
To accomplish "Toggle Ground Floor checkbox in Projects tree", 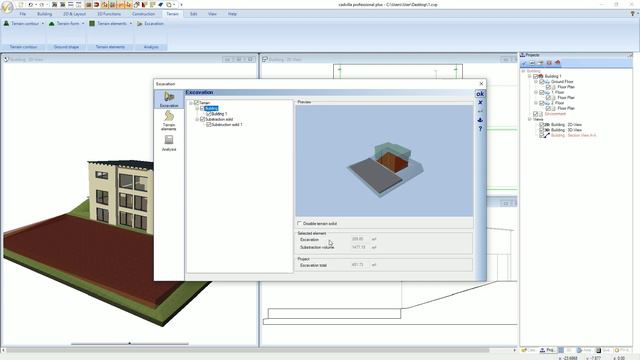I will pos(542,82).
